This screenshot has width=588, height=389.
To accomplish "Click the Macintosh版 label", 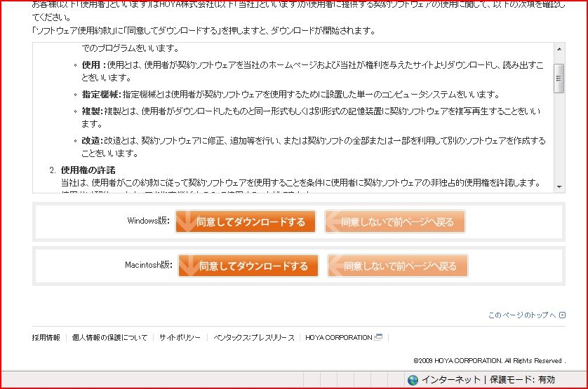I will (149, 264).
